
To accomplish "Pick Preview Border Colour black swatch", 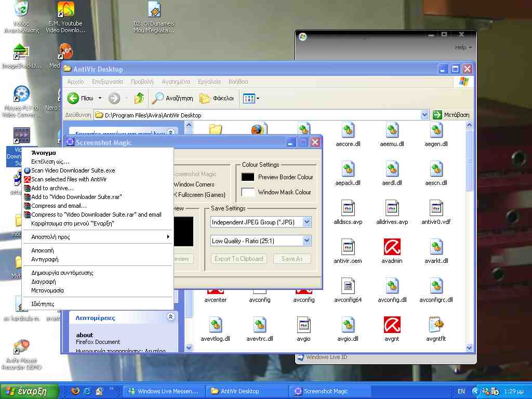I will pos(248,177).
